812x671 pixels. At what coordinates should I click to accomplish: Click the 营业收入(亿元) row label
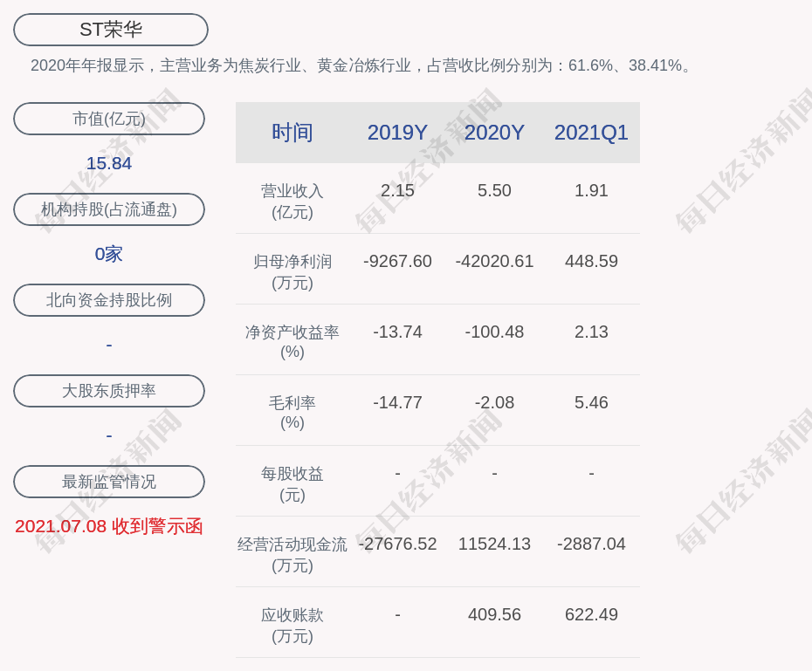(292, 202)
